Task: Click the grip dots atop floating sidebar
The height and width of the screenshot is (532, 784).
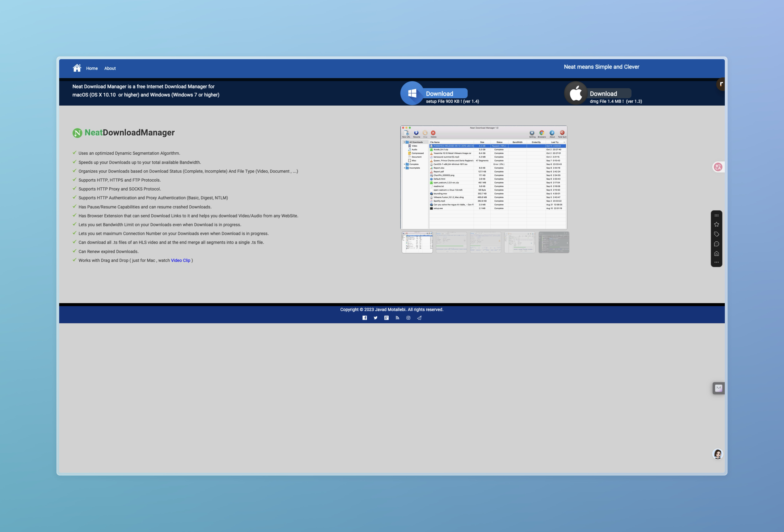Action: [x=717, y=215]
